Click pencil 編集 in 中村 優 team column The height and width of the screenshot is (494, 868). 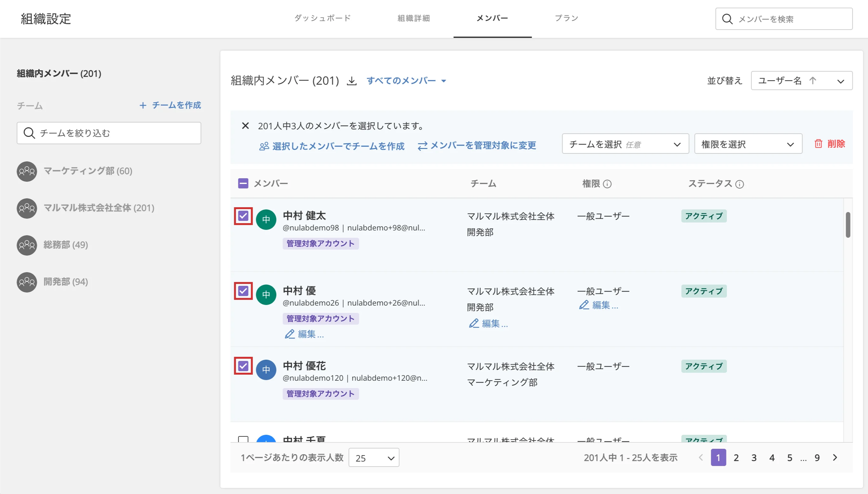tap(488, 324)
